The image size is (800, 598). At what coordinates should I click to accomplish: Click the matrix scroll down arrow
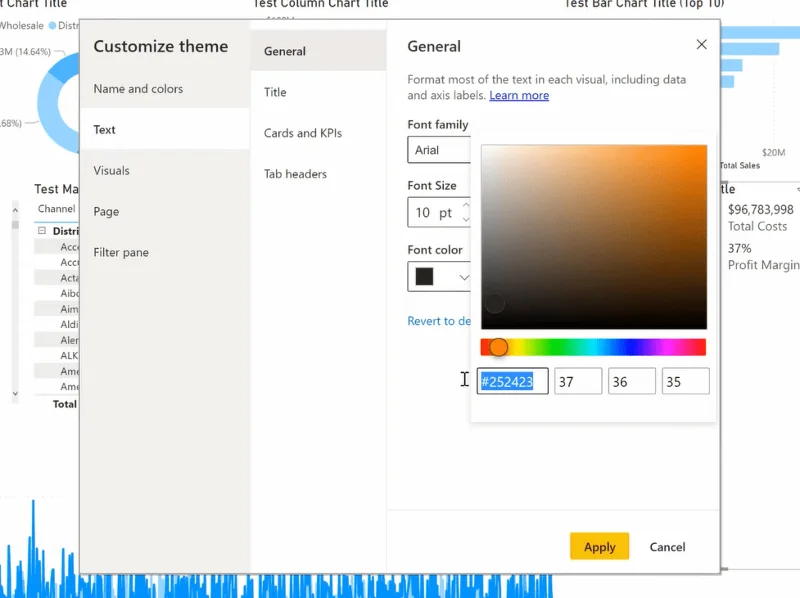[15, 393]
